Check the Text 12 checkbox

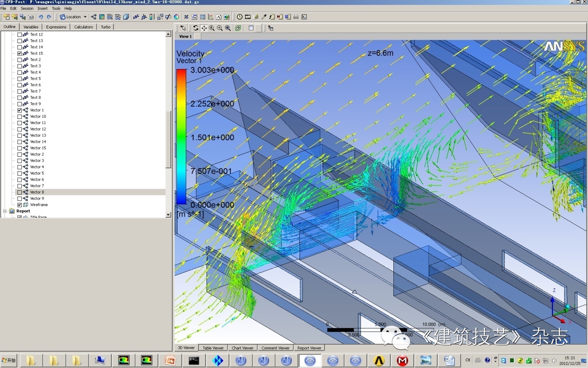tap(20, 34)
